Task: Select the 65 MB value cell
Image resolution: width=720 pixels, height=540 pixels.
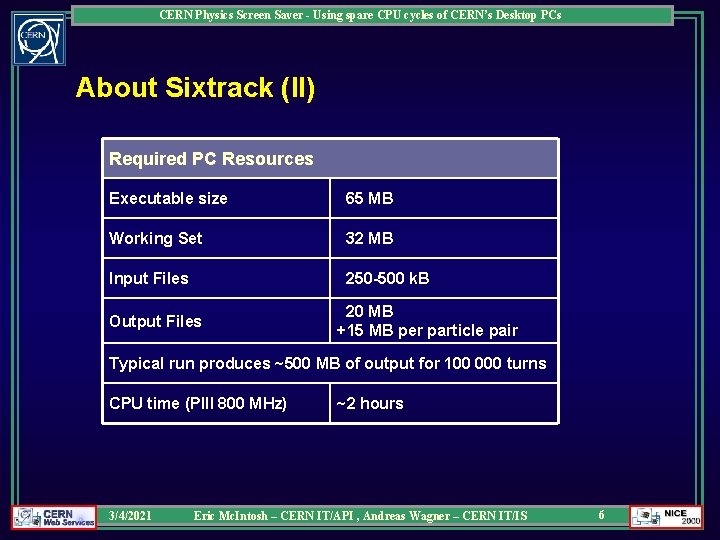Action: coord(444,198)
